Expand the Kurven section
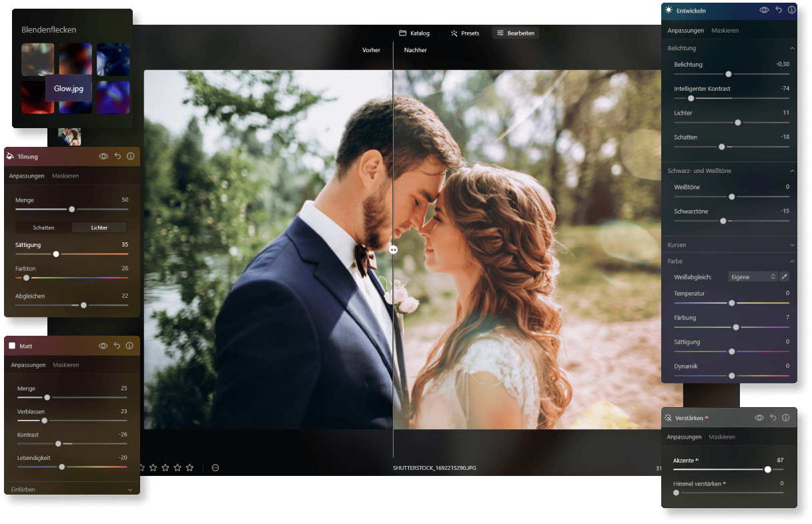 pyautogui.click(x=792, y=244)
